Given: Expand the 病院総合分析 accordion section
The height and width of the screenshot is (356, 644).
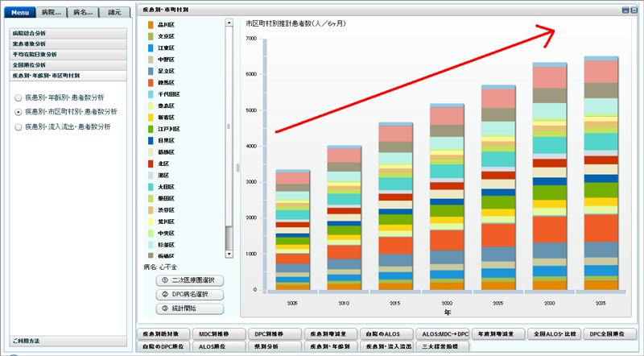Looking at the screenshot, I should (68, 33).
